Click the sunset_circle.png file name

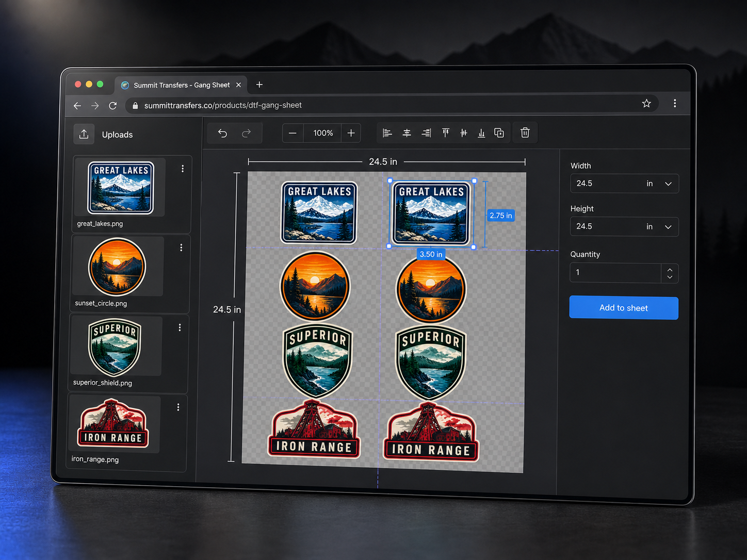coord(101,303)
